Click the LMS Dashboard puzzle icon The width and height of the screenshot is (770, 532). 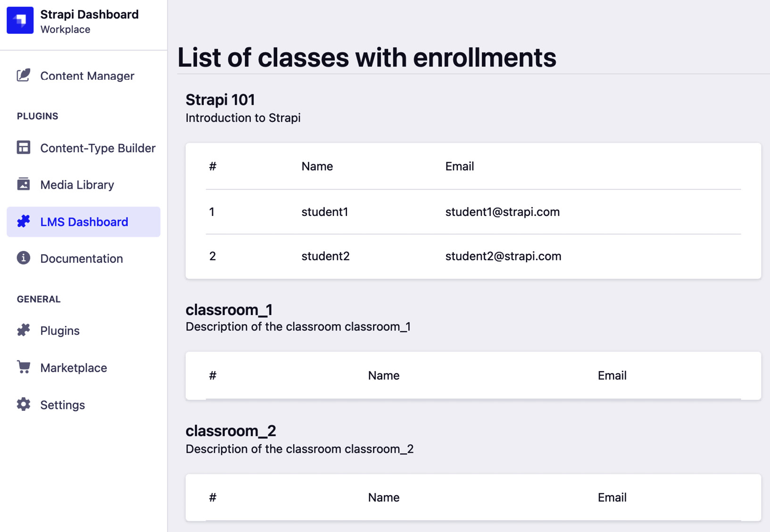[24, 221]
